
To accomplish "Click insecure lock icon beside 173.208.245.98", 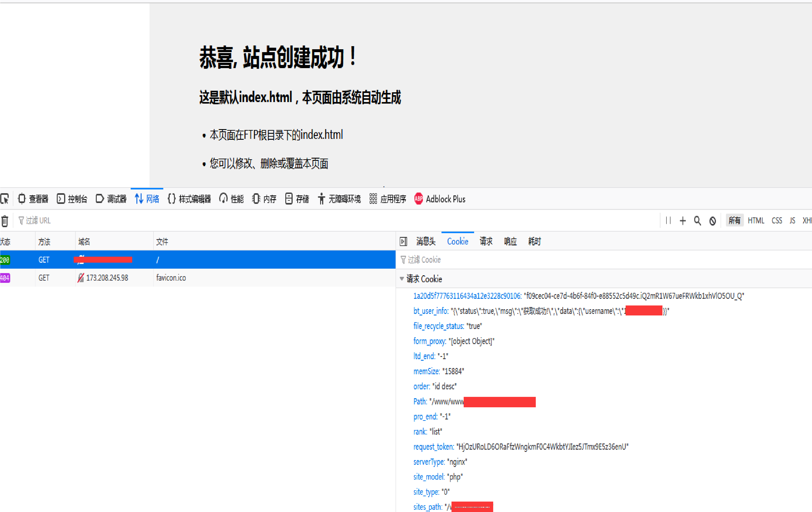I will click(81, 278).
